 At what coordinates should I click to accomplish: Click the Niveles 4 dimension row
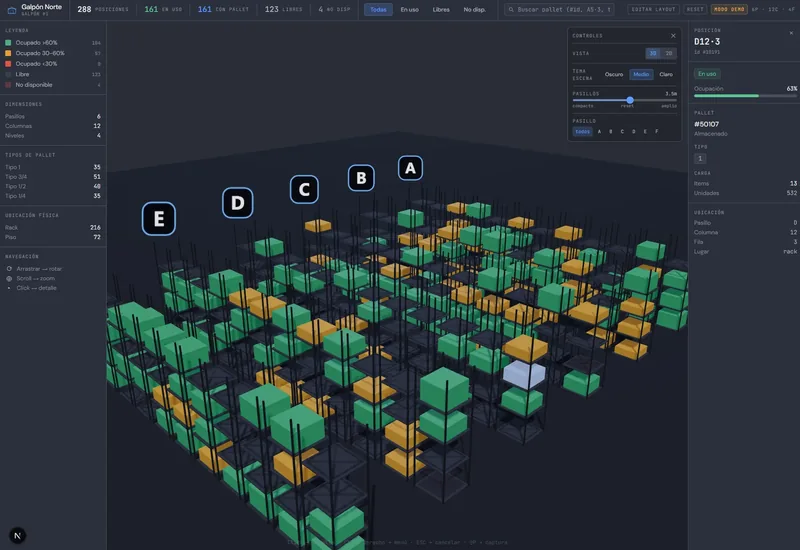coord(53,136)
